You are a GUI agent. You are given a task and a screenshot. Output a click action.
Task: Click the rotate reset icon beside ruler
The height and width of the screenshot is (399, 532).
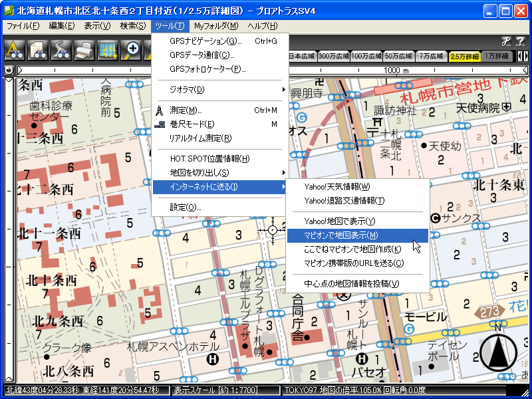click(x=9, y=70)
